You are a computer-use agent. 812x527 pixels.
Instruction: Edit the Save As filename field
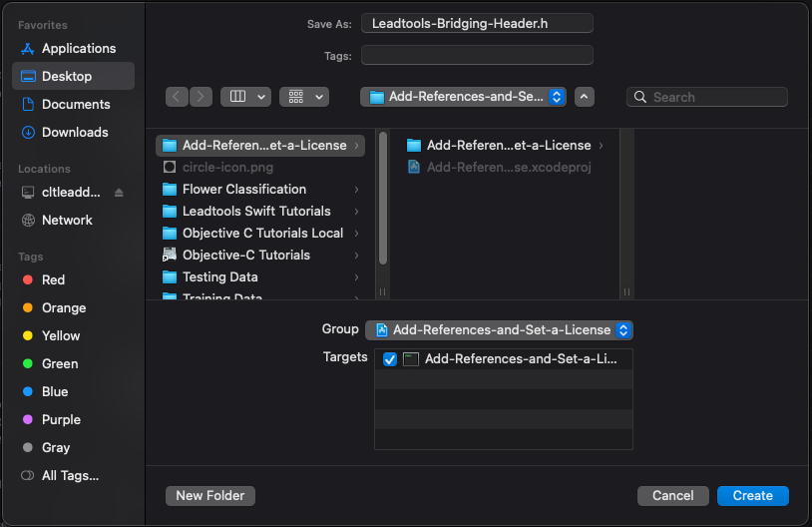point(477,23)
